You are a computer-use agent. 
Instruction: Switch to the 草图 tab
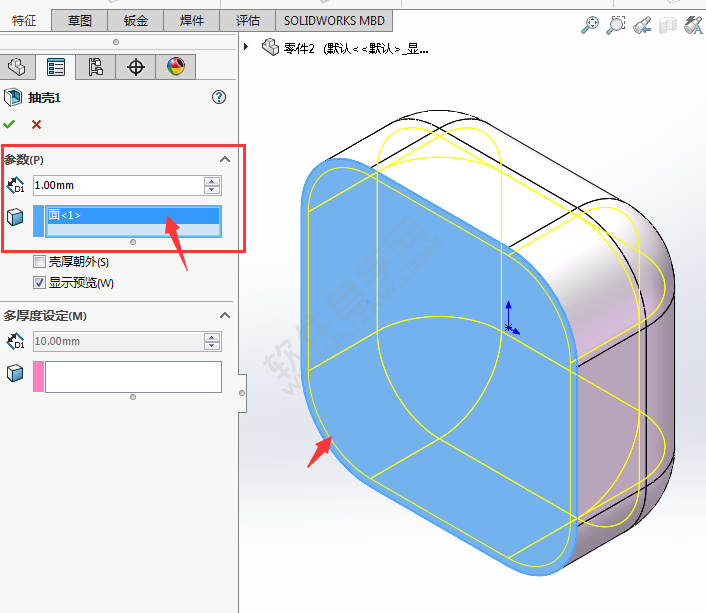tap(80, 21)
